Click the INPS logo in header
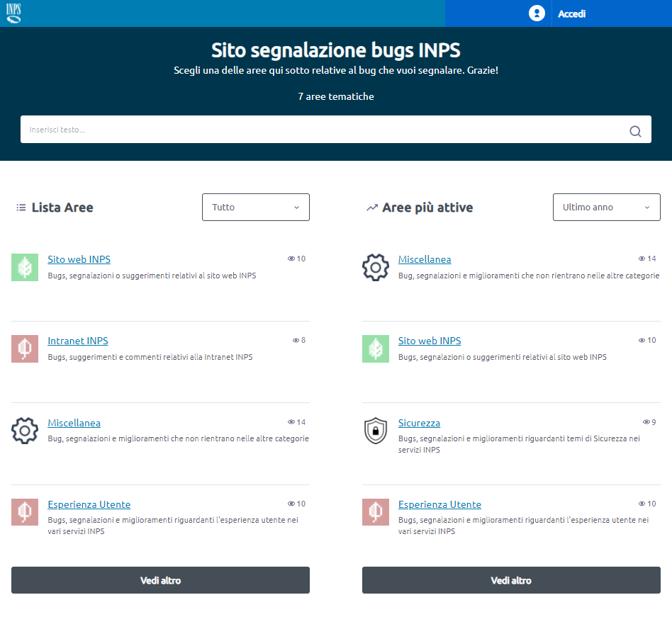672x629 pixels. [13, 13]
